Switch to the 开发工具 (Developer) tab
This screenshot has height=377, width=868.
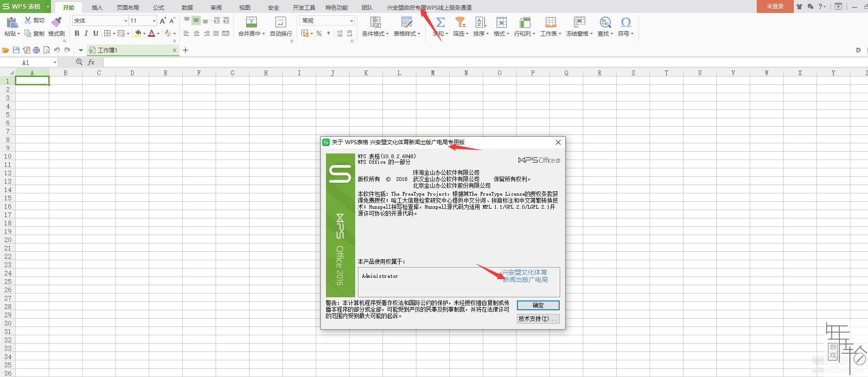304,7
